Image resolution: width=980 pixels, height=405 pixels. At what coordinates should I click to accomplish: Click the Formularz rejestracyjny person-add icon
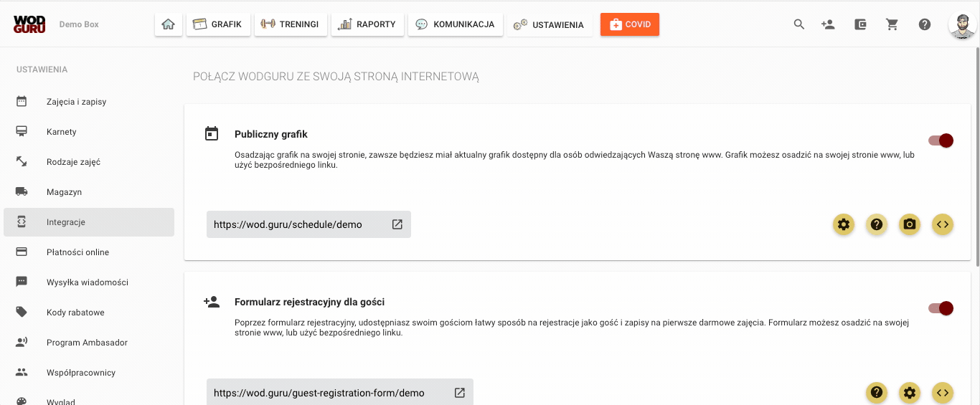[212, 302]
